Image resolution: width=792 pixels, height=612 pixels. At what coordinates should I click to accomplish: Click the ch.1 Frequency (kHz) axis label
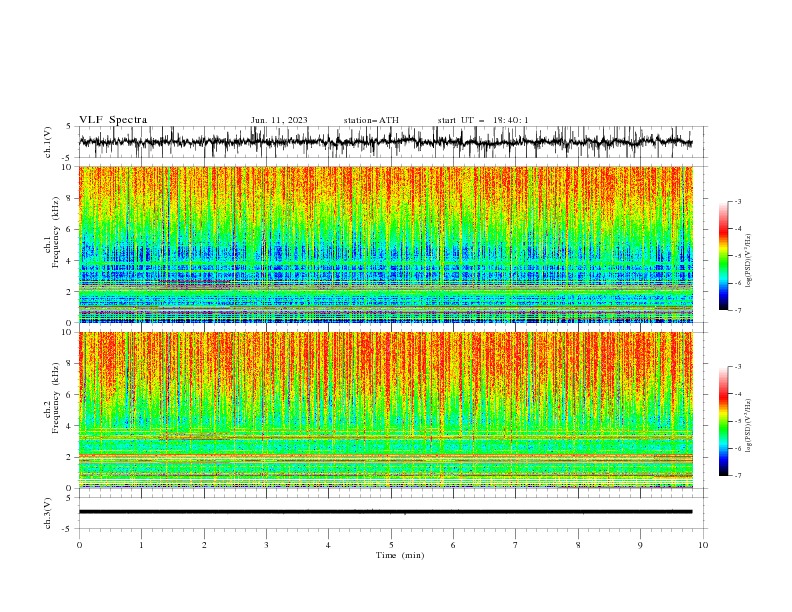52,232
